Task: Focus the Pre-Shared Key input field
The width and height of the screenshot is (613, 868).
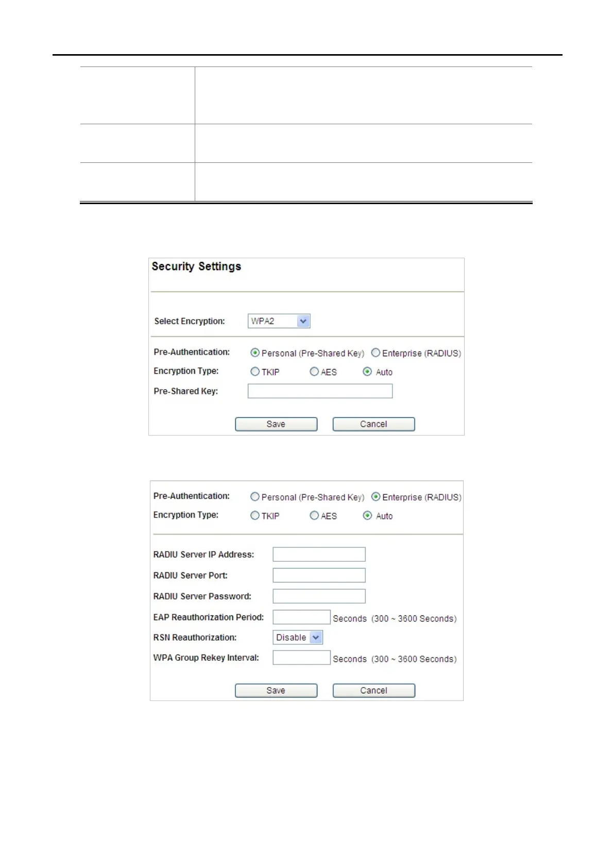Action: click(320, 391)
